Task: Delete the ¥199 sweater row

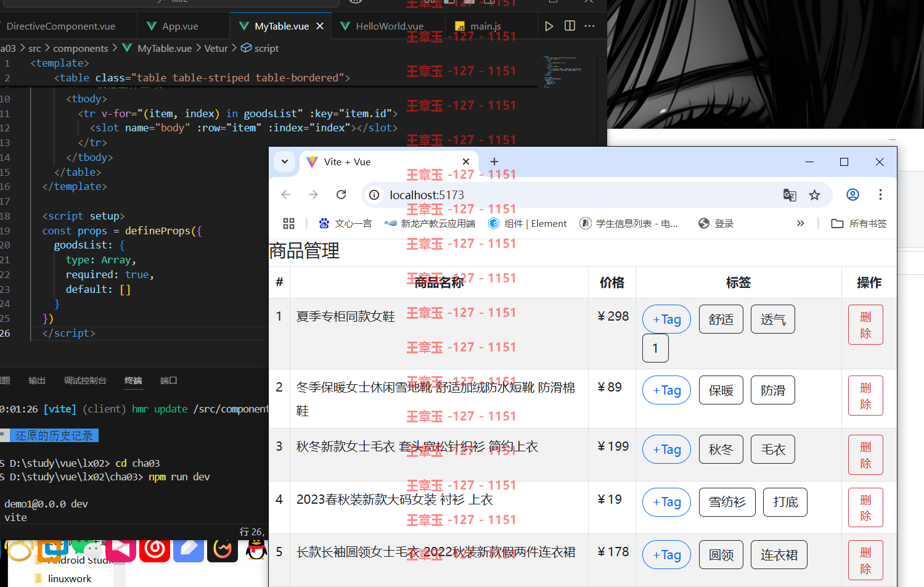Action: coord(865,455)
